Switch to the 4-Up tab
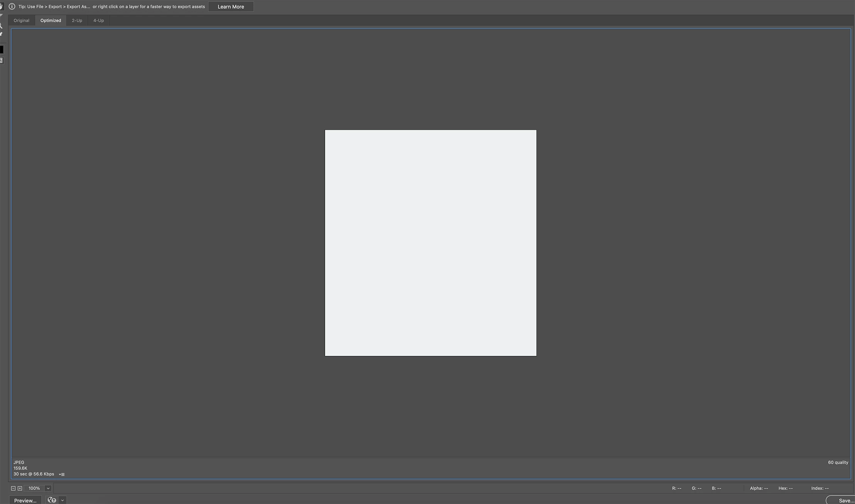This screenshot has height=504, width=855. pos(98,20)
